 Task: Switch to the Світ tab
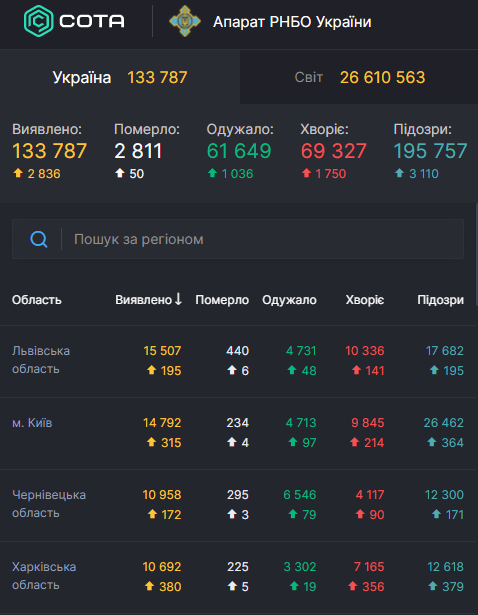pos(359,77)
